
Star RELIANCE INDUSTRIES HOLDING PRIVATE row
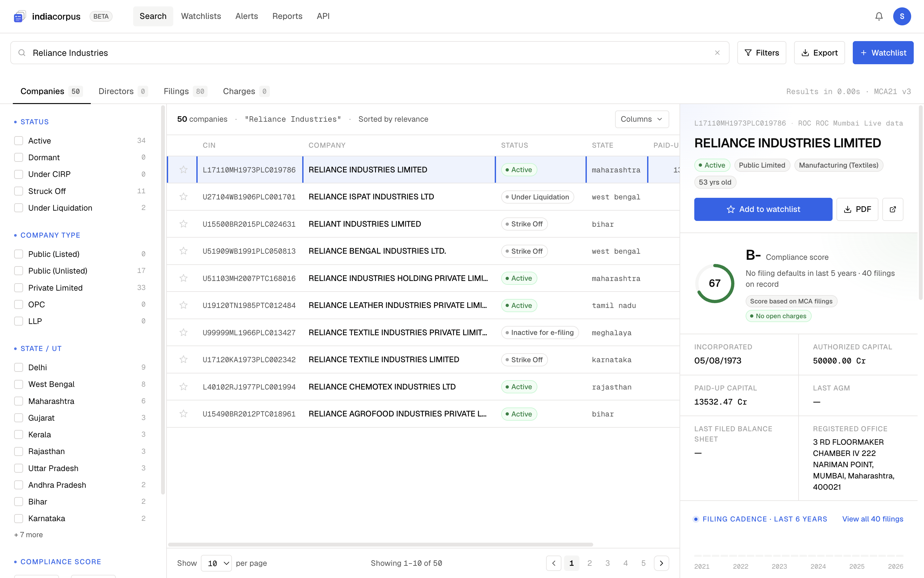click(x=184, y=278)
